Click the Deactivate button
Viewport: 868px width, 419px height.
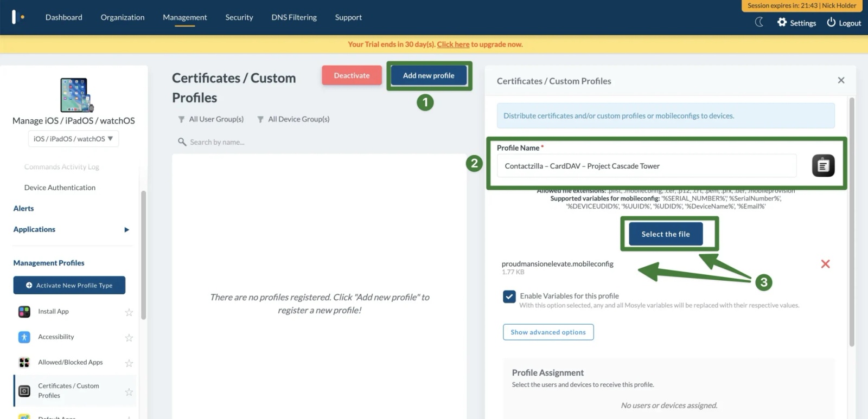(x=352, y=75)
